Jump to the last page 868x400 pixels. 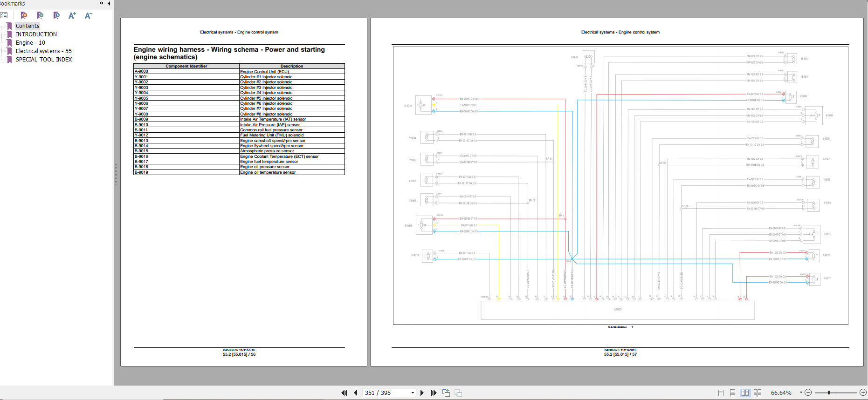pyautogui.click(x=434, y=393)
